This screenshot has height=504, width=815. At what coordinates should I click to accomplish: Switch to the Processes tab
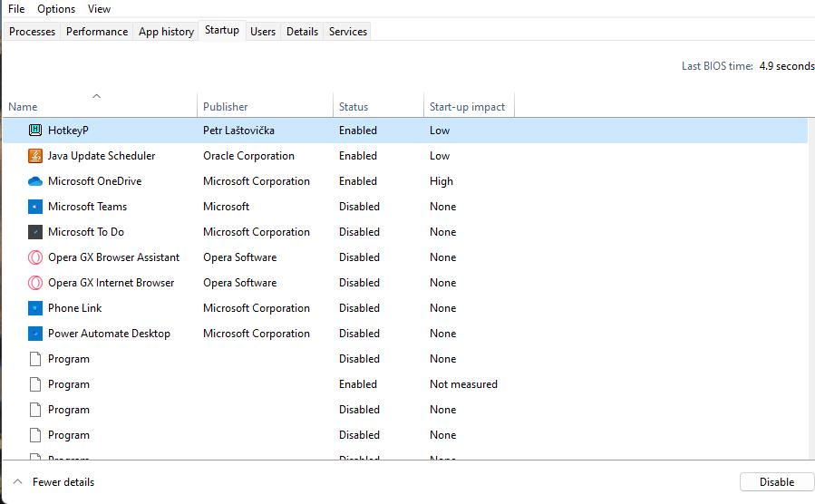(x=33, y=32)
